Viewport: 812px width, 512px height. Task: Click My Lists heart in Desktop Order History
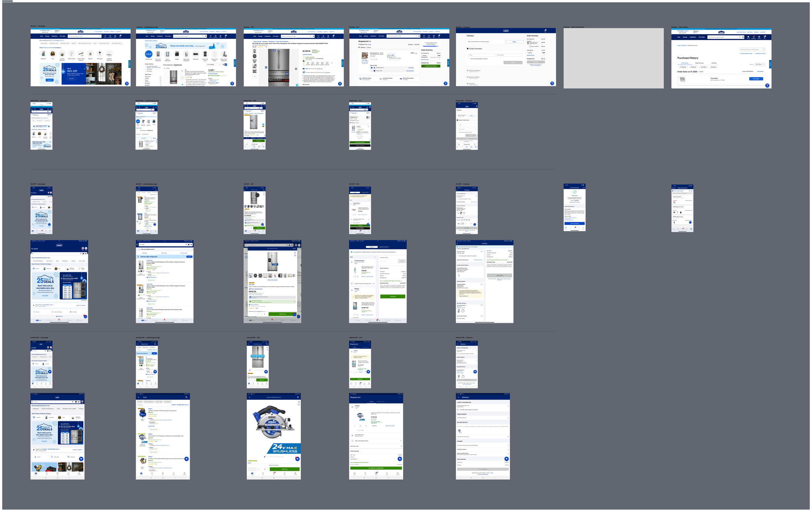[x=749, y=37]
